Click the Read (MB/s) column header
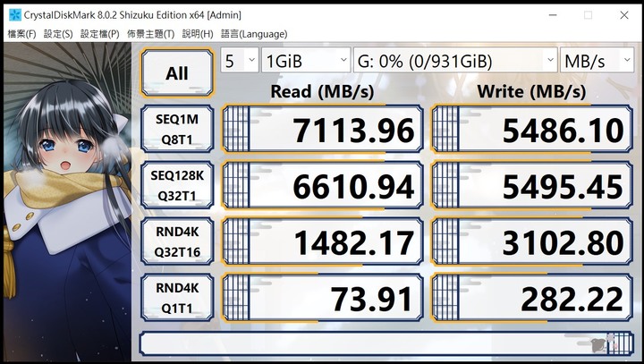This screenshot has width=644, height=364. click(322, 91)
